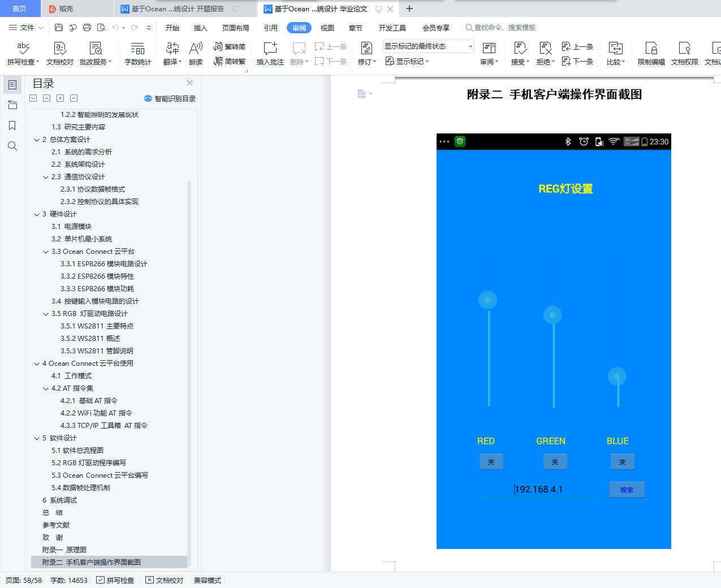721x588 pixels.
Task: Open the search icon in left sidebar
Action: tap(12, 146)
